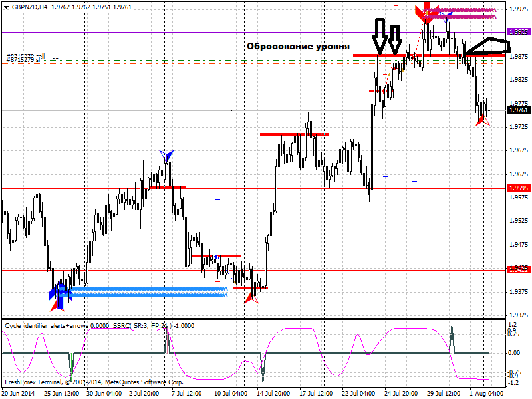
Task: Click the indicator downward spike near 14 Jul
Action: tap(263, 366)
